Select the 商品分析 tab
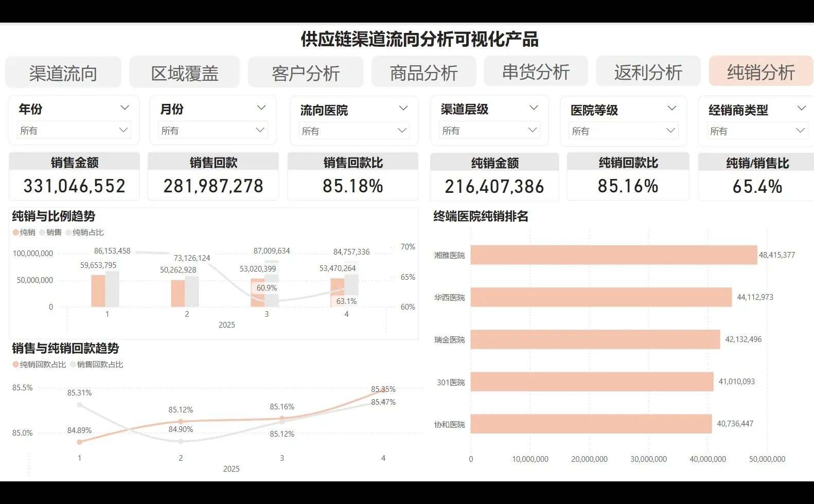 pos(424,73)
